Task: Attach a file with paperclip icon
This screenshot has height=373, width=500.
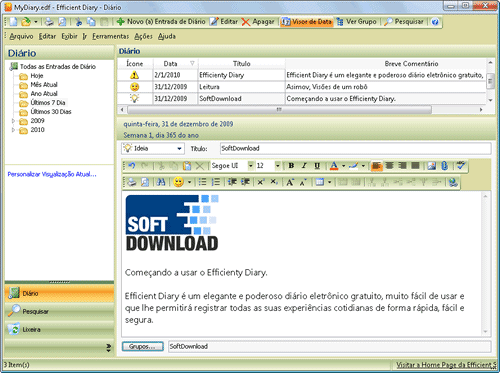Action: tap(445, 166)
